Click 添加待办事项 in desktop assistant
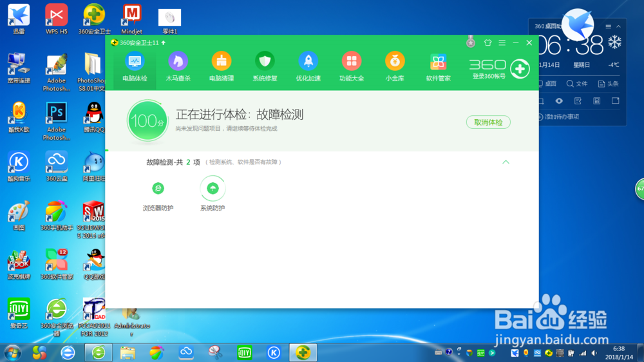 coord(558,117)
